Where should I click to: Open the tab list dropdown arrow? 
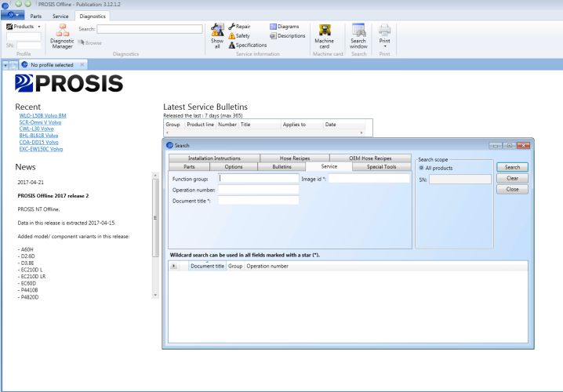tap(5, 65)
